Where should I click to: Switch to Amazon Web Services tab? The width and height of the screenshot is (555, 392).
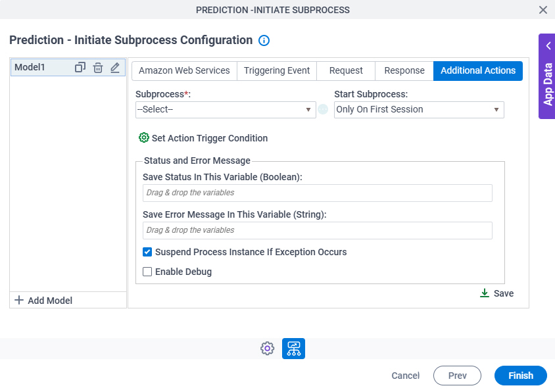coord(184,71)
